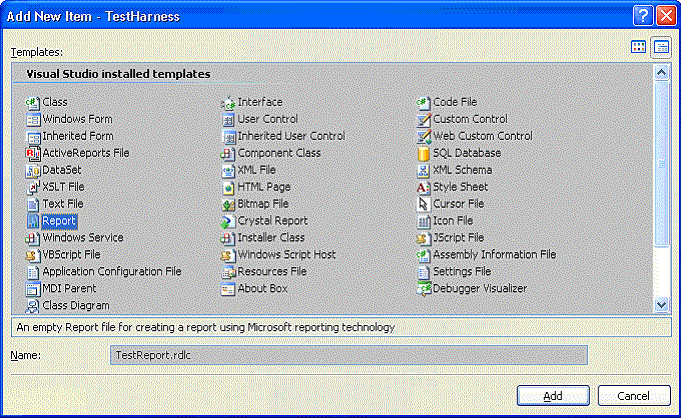Select the Inherited Form template icon
Image resolution: width=681 pixels, height=419 pixels.
pos(33,136)
